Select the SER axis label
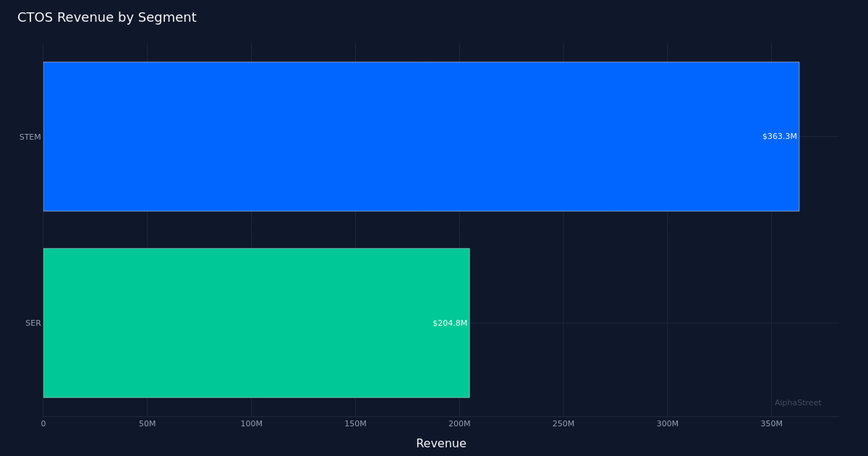This screenshot has width=868, height=456. [33, 323]
